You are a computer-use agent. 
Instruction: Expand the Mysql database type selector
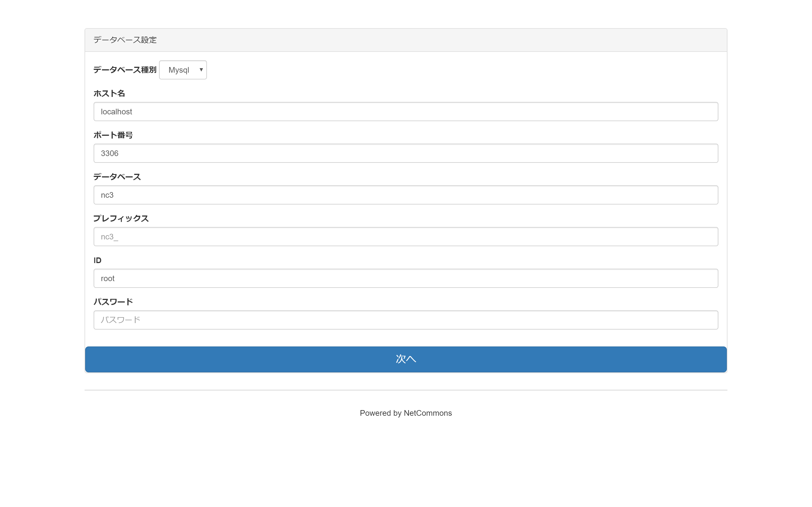[182, 70]
